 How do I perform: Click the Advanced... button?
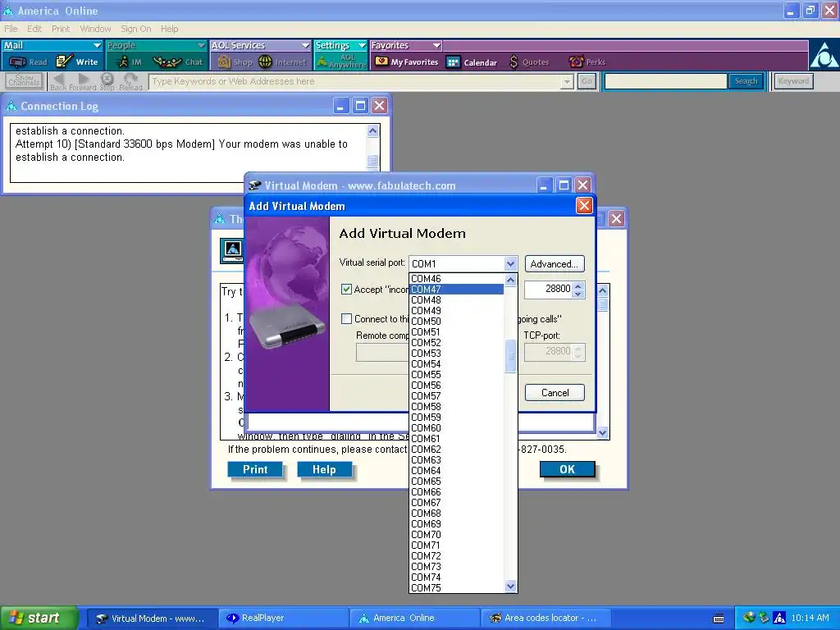[555, 264]
